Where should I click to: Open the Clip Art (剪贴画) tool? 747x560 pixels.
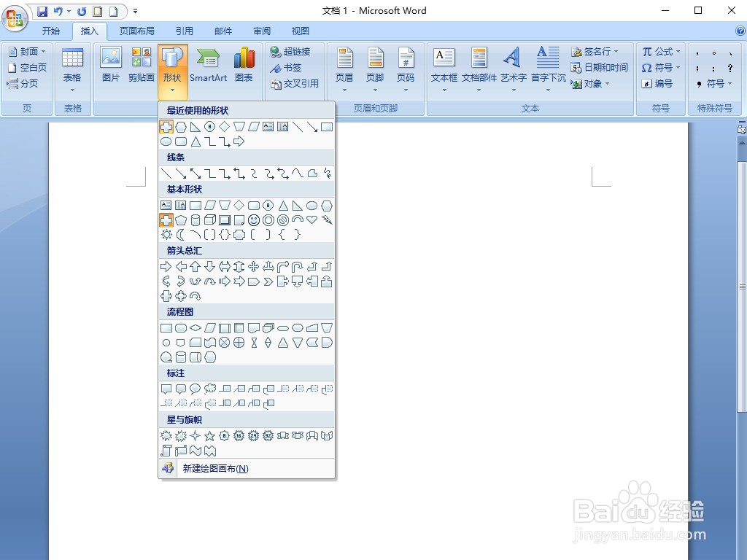coord(141,65)
